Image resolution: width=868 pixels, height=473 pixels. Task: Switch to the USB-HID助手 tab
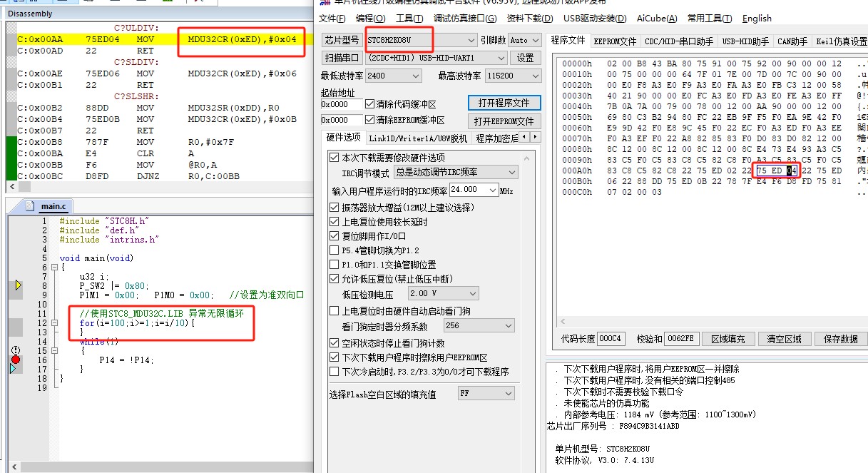click(x=745, y=41)
